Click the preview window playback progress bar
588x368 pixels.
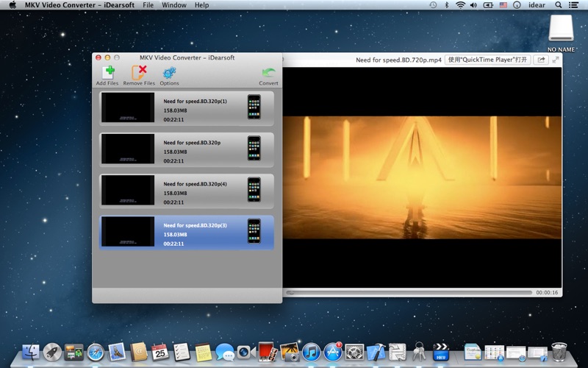coord(409,292)
